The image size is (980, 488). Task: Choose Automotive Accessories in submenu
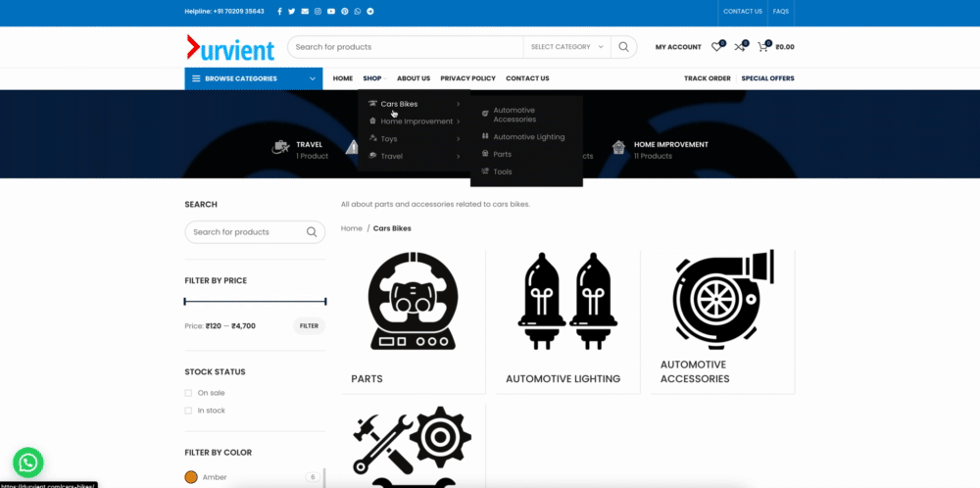[x=515, y=115]
